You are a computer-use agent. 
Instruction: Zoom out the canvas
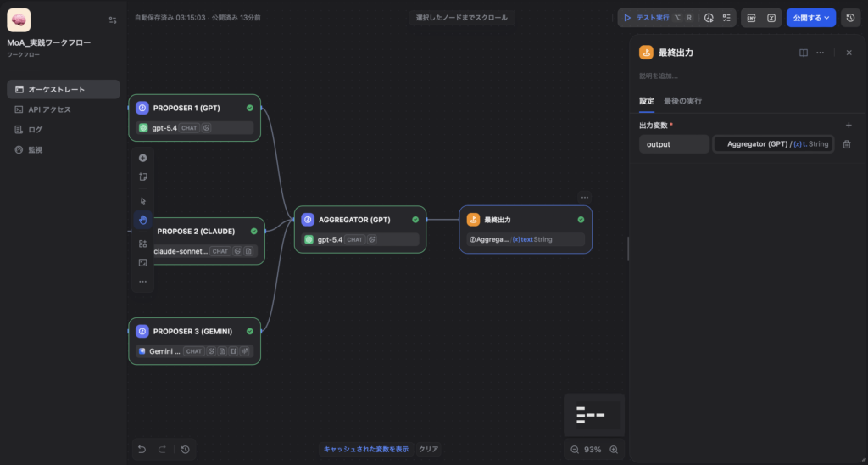coord(575,450)
